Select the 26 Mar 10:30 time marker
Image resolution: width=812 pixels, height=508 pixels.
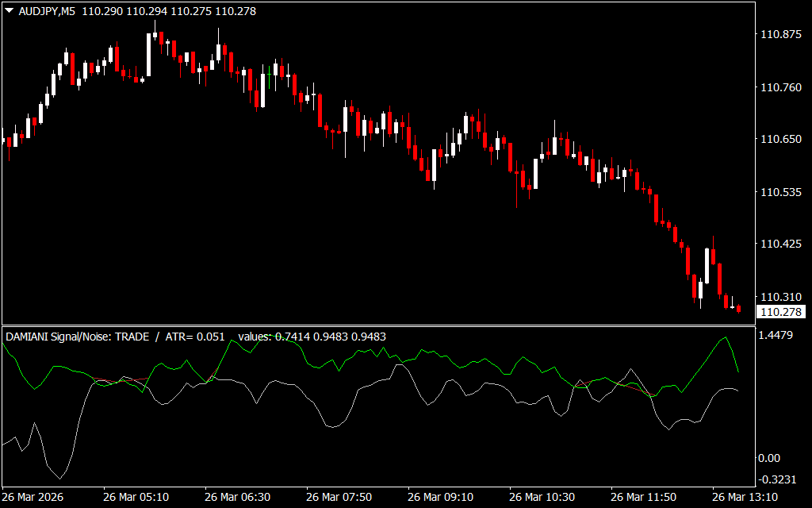542,497
